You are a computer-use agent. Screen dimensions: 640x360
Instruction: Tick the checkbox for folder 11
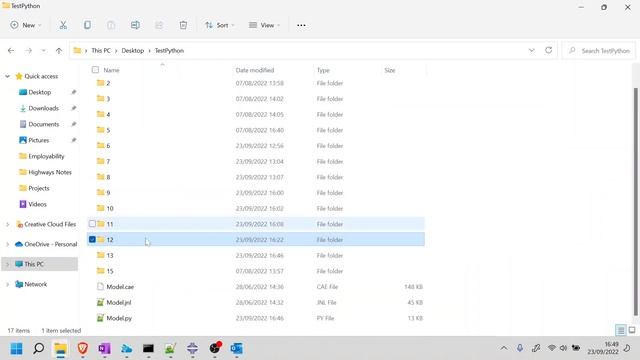click(92, 224)
